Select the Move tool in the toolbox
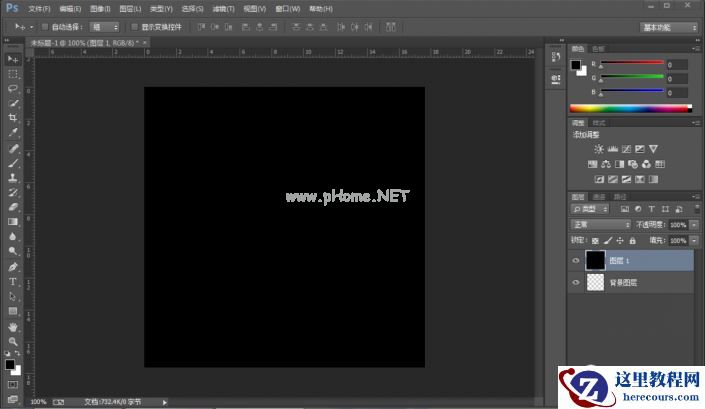 pos(13,59)
